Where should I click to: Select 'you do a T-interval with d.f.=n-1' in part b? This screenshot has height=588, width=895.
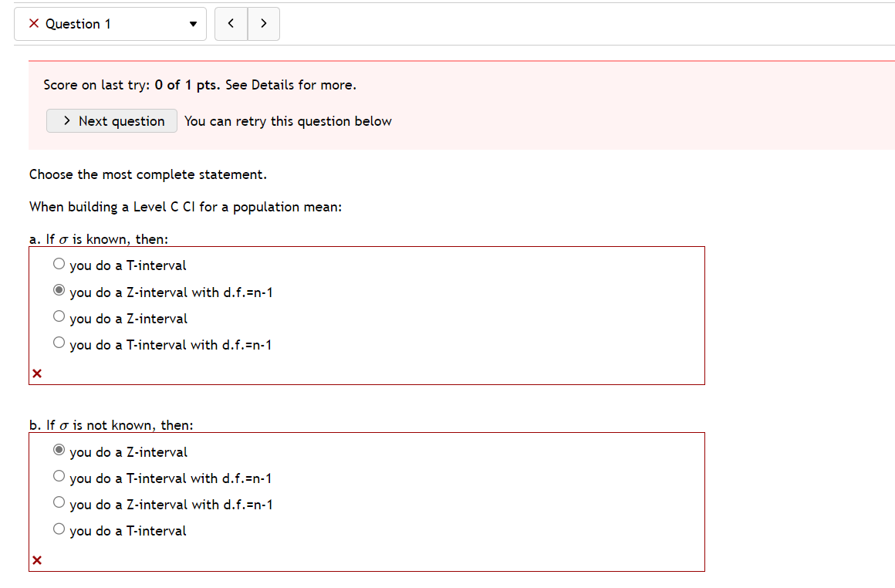pos(59,475)
